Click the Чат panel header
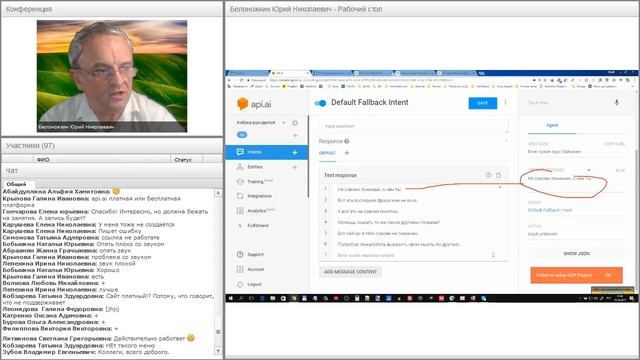The height and width of the screenshot is (360, 640). (x=112, y=170)
